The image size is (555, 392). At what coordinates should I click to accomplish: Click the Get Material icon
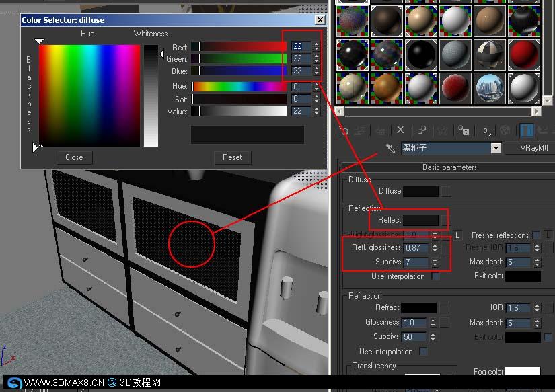tap(344, 131)
